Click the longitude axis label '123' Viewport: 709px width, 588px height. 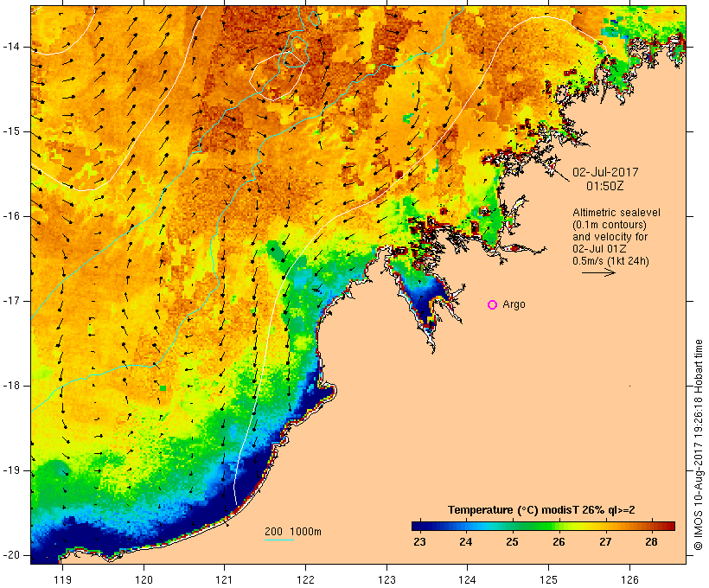point(386,579)
